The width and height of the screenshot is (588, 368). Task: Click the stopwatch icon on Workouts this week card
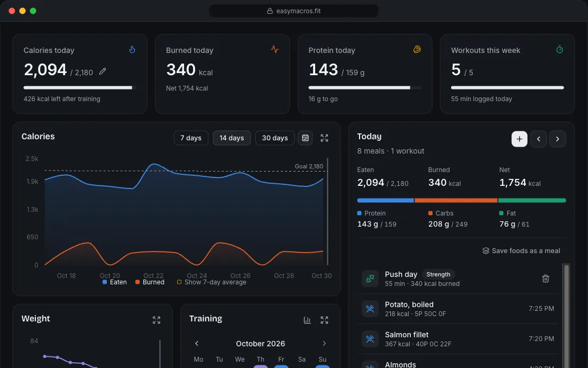coord(559,50)
